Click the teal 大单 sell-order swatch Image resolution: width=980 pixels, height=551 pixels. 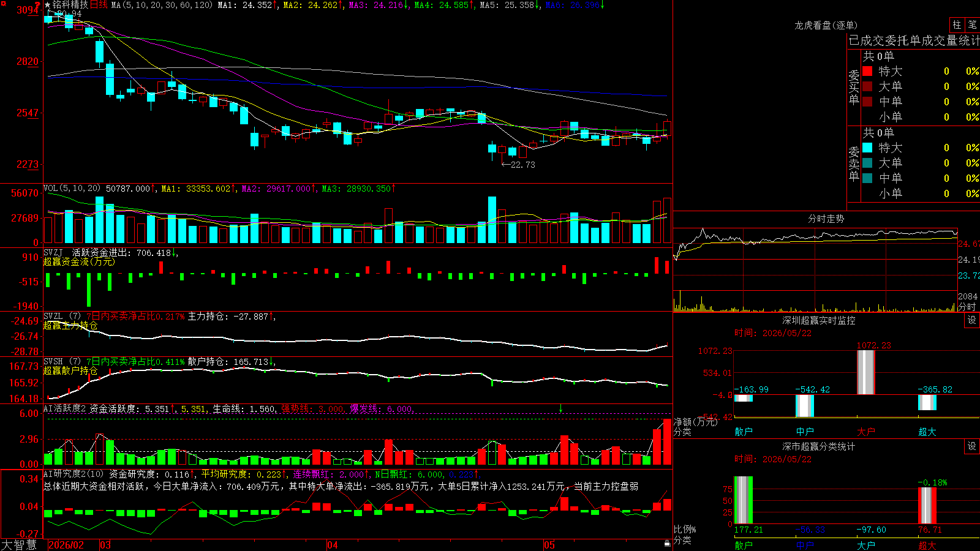pyautogui.click(x=867, y=163)
